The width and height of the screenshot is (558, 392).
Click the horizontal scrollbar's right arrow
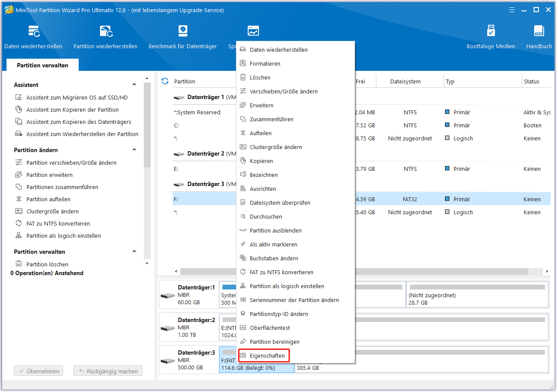point(546,272)
